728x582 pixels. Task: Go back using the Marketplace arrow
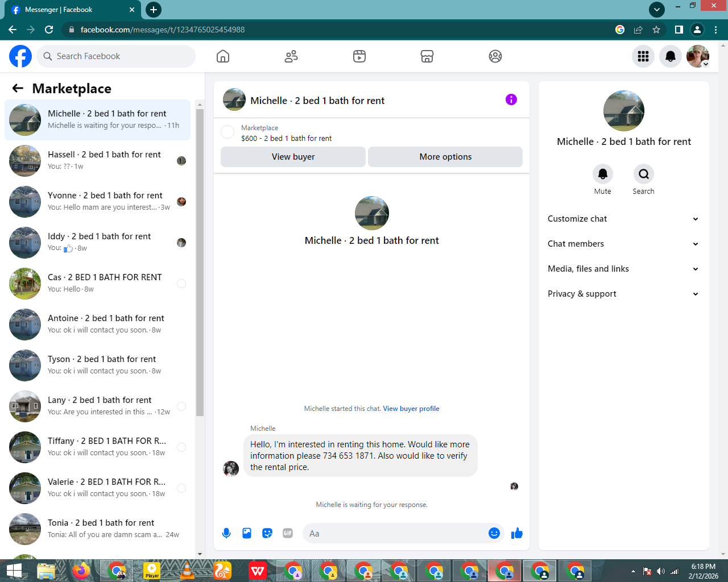[x=18, y=88]
